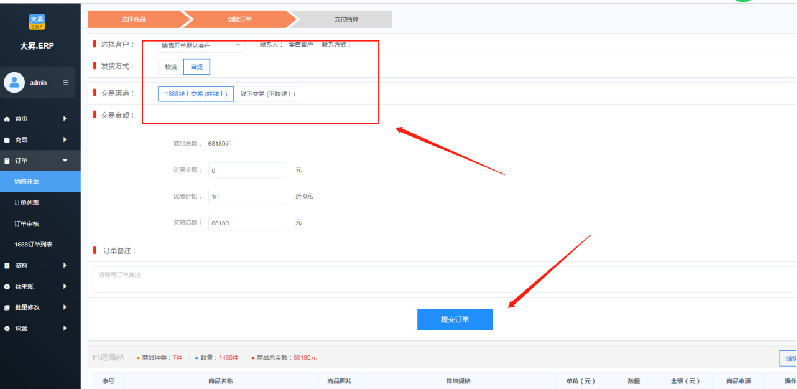
Task: Click the outlined button above the 操作 column
Action: pos(788,358)
